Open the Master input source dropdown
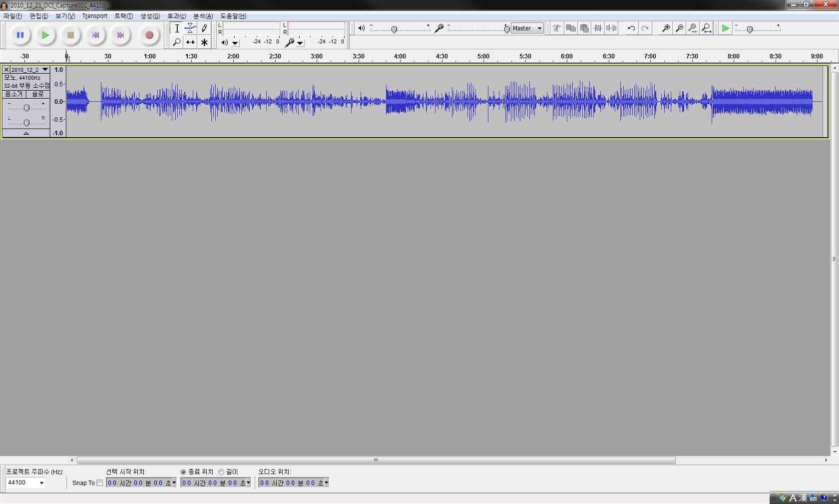The image size is (839, 504). [527, 28]
